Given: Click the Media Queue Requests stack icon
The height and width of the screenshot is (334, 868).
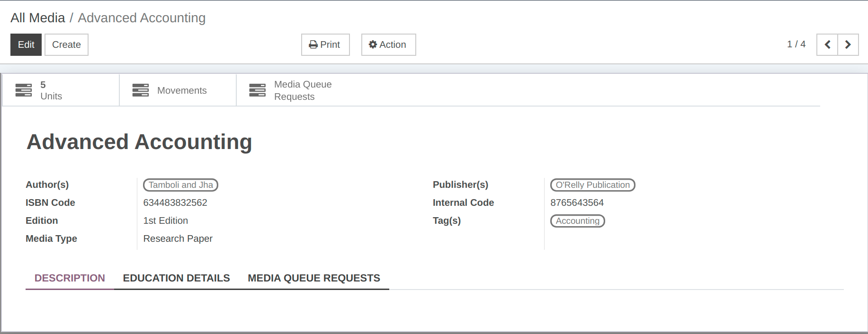Looking at the screenshot, I should pyautogui.click(x=258, y=90).
